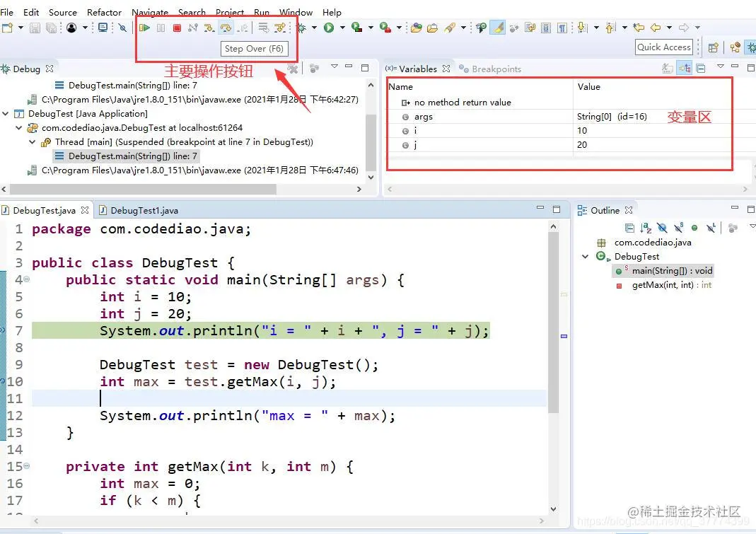Screen dimensions: 756x534
Task: Click the red Terminate button
Action: pyautogui.click(x=177, y=28)
